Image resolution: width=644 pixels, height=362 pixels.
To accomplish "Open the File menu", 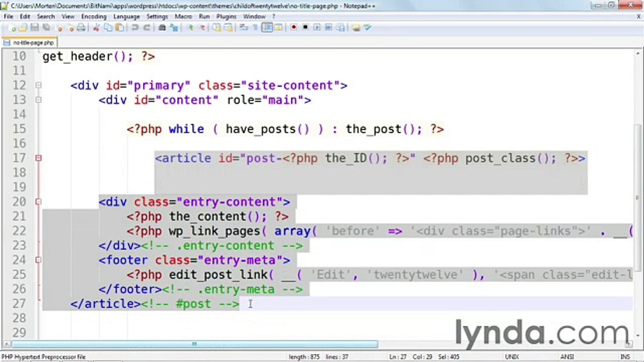I will tap(9, 16).
